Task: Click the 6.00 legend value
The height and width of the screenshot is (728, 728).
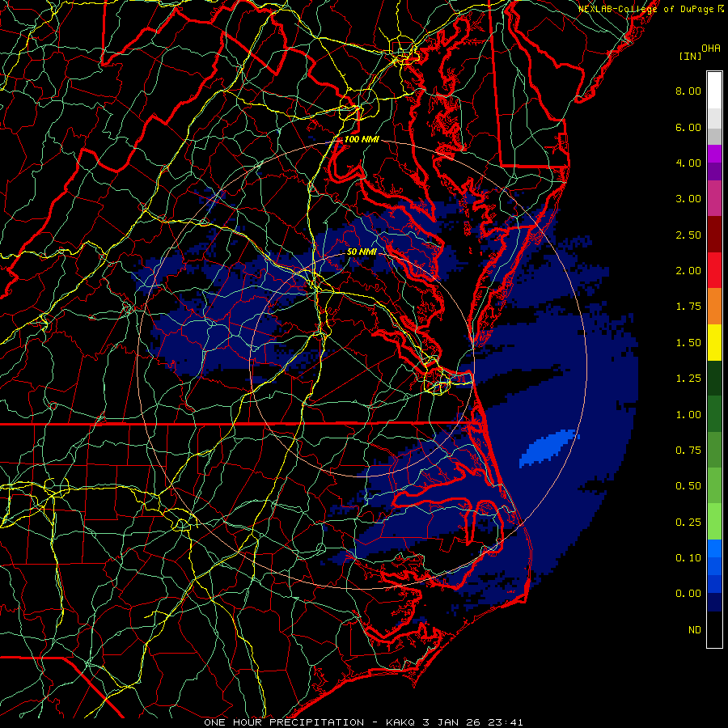Action: (x=688, y=127)
